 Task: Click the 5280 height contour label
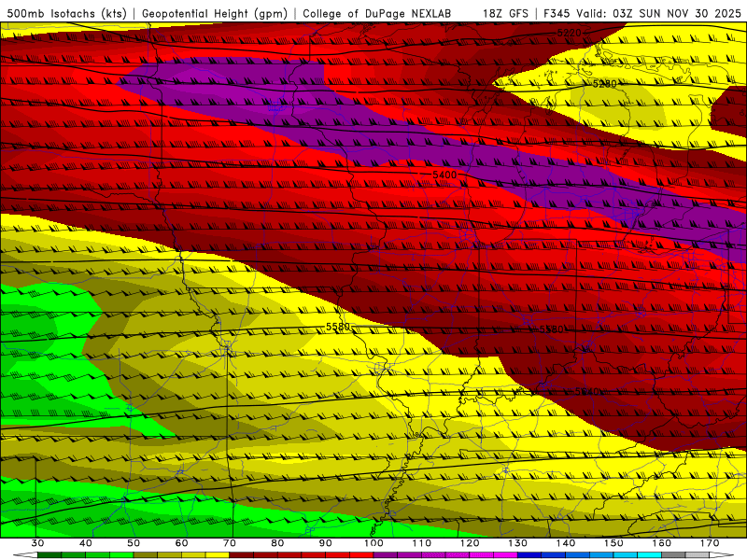604,84
